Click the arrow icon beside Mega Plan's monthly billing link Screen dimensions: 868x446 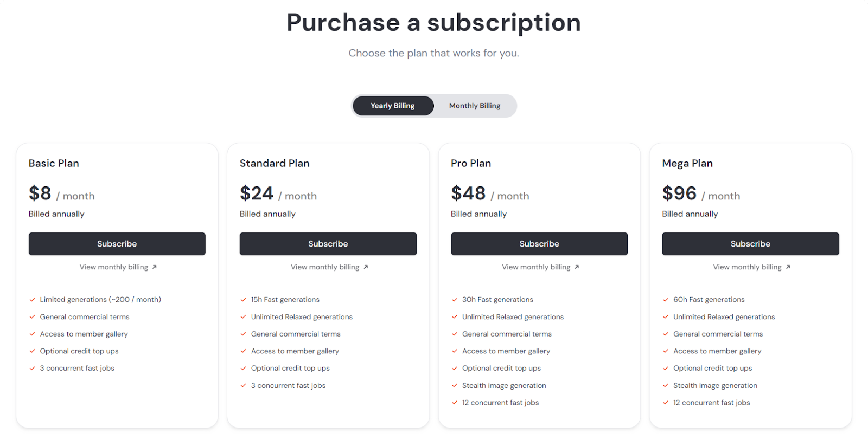(788, 267)
